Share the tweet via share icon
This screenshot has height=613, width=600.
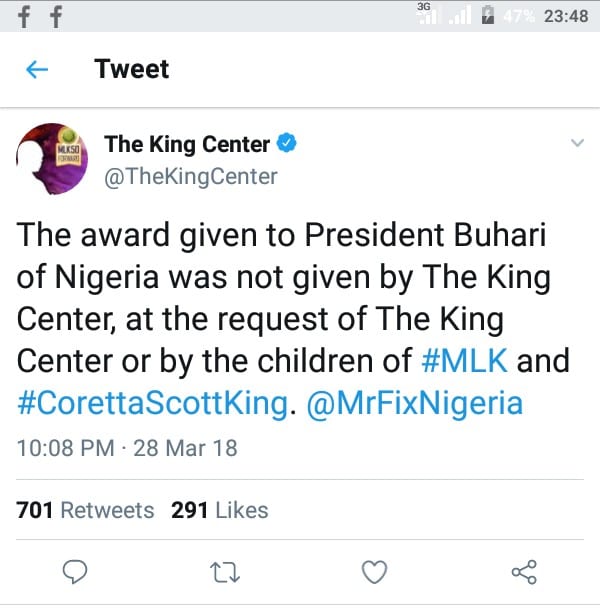click(x=523, y=571)
